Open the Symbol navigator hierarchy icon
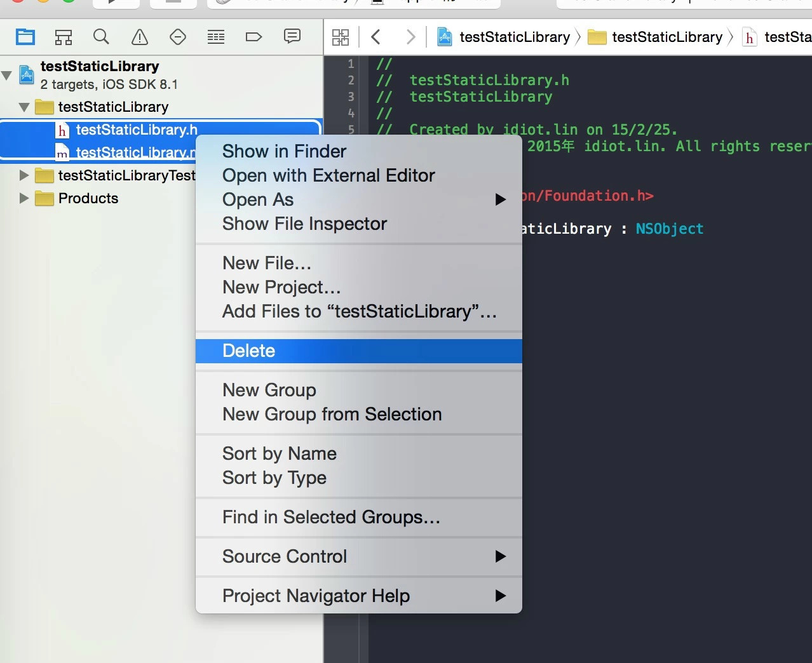This screenshot has height=663, width=812. (64, 37)
